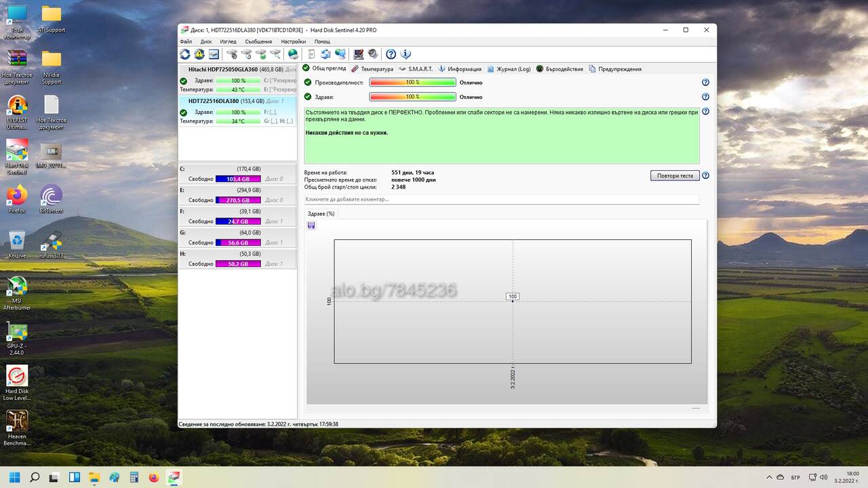Switch to the S.M.A.R.T. tab
The width and height of the screenshot is (868, 488).
[x=416, y=69]
